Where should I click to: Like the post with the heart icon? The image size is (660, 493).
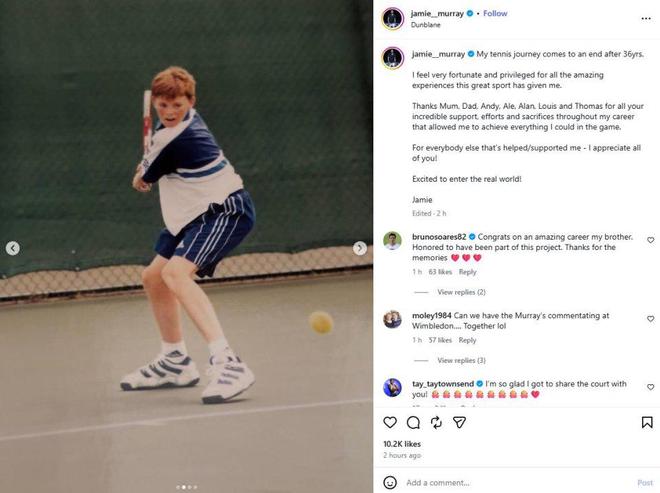pos(390,423)
